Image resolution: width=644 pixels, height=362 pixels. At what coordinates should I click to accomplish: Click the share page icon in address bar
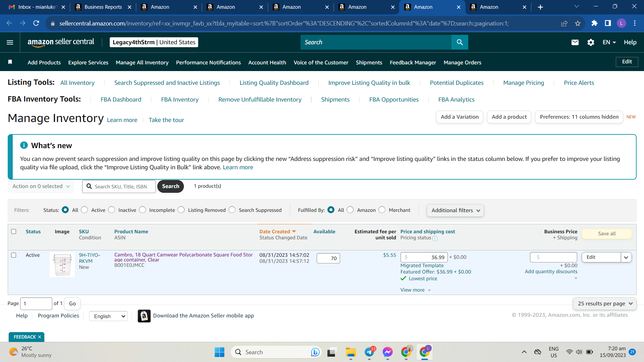[564, 23]
